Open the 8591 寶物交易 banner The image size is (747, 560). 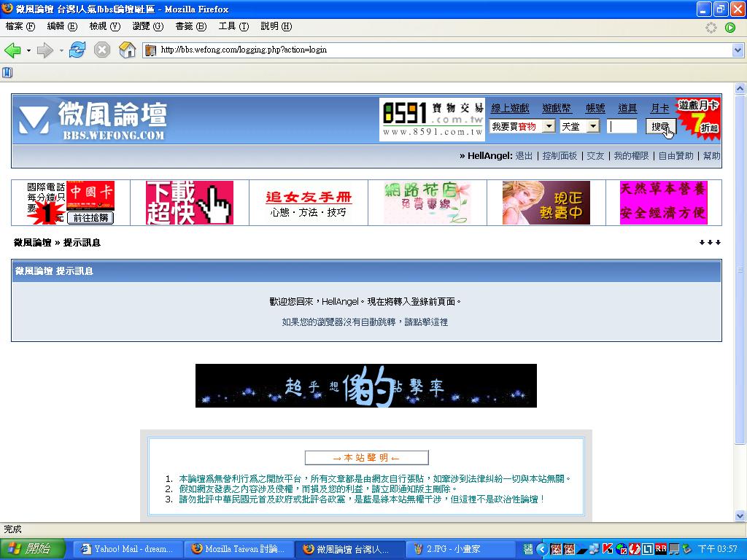click(x=432, y=120)
